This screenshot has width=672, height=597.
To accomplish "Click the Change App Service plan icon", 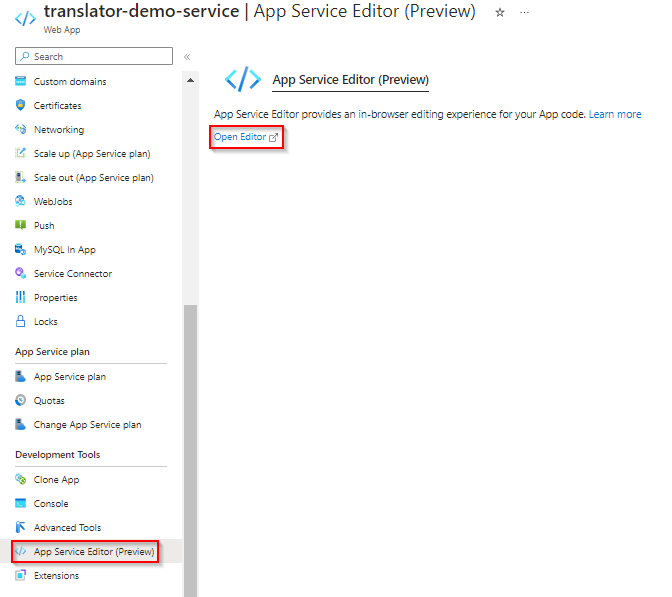I will pos(21,424).
